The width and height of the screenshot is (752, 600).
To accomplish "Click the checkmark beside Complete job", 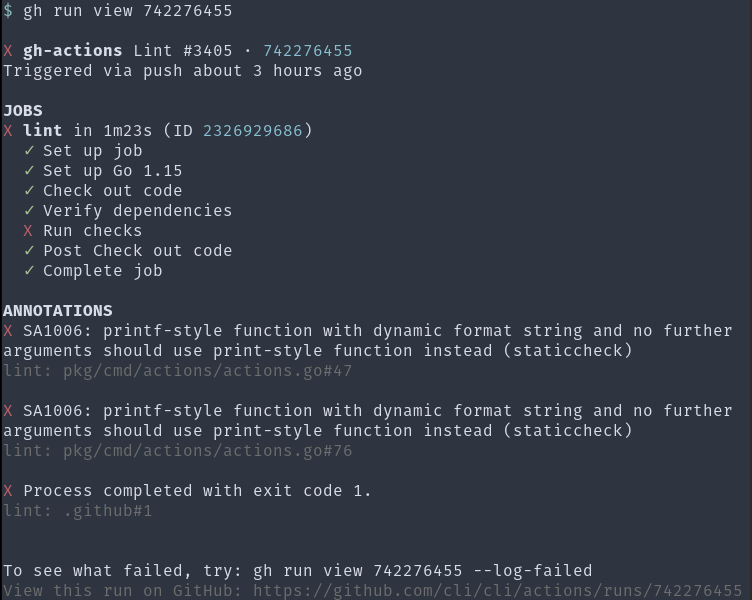I will tap(29, 271).
